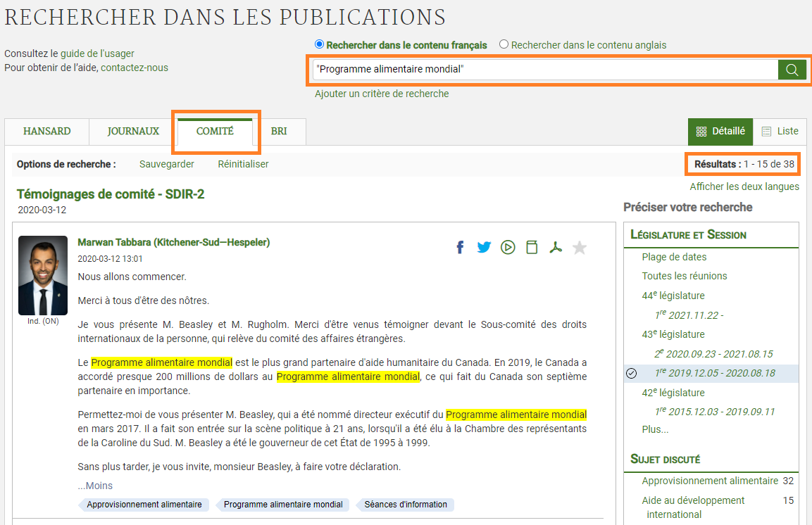812x525 pixels.
Task: Expand more sessions with 'Plus...'
Action: (655, 429)
